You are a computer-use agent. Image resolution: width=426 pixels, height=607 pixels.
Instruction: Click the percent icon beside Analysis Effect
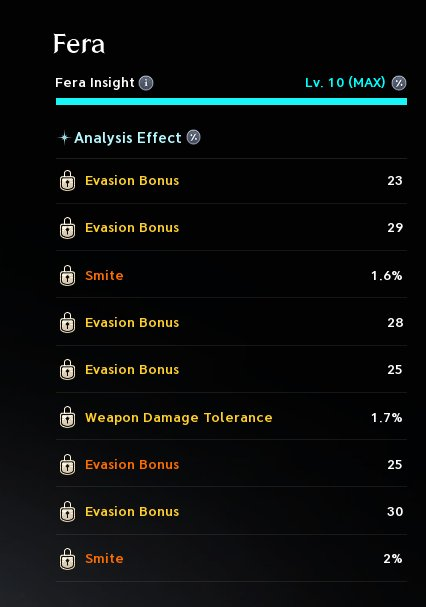194,137
